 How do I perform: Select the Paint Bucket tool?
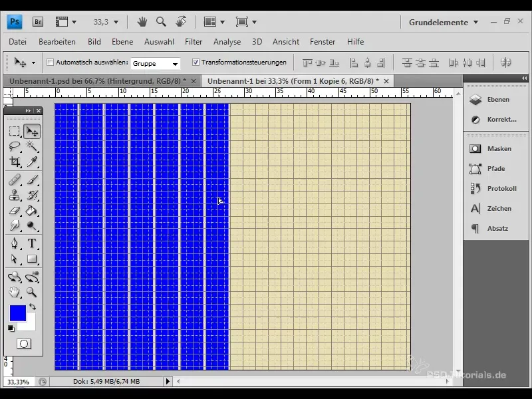[x=32, y=211]
